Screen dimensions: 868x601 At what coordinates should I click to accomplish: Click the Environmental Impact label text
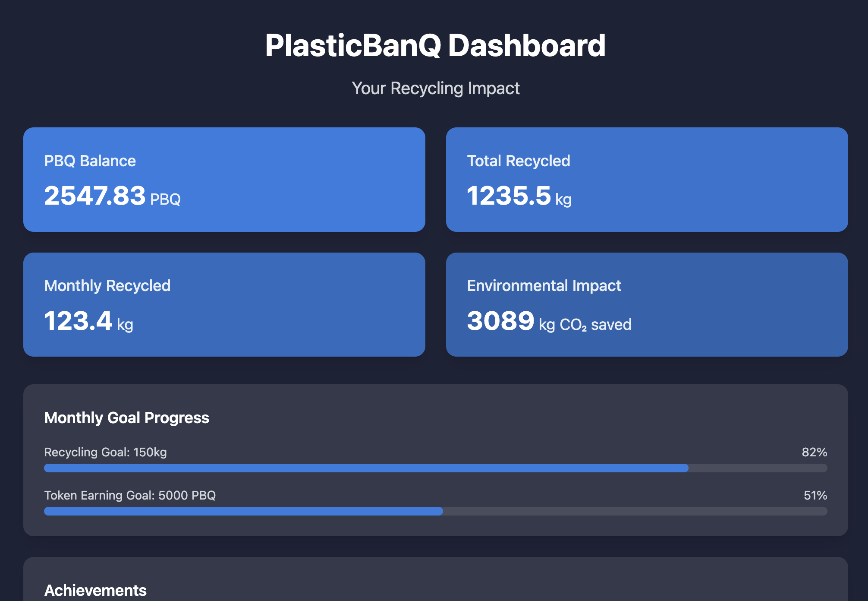pyautogui.click(x=544, y=286)
